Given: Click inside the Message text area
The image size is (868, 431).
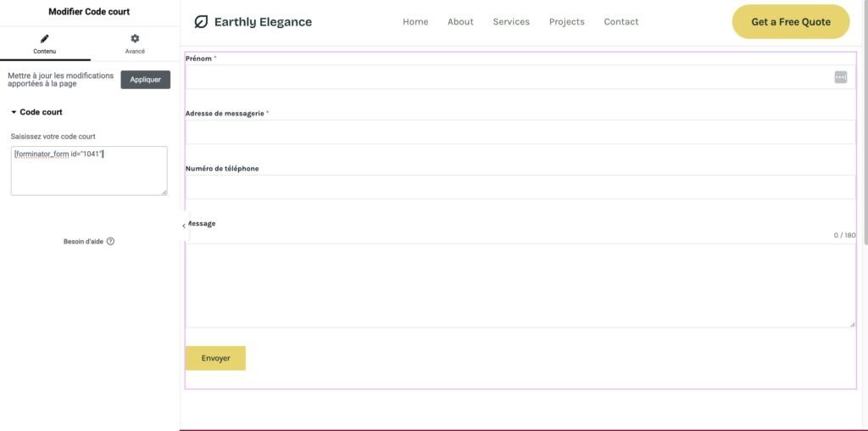Looking at the screenshot, I should click(519, 285).
